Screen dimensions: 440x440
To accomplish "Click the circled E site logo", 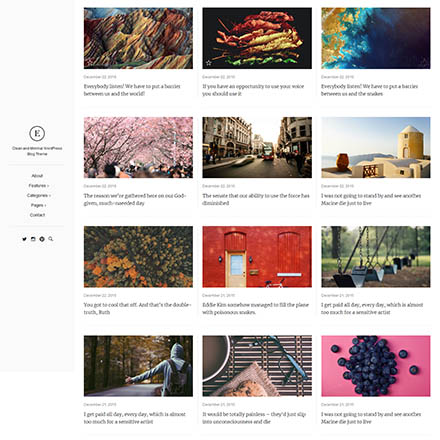I will point(37,133).
